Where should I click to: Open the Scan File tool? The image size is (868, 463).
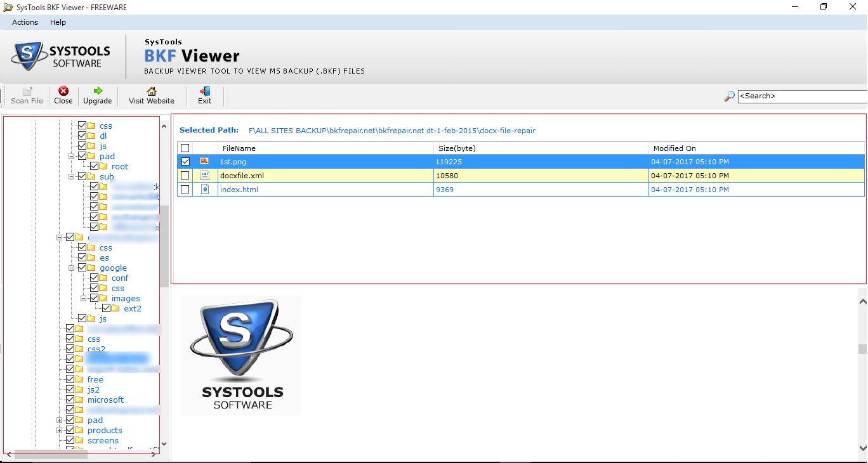[26, 95]
